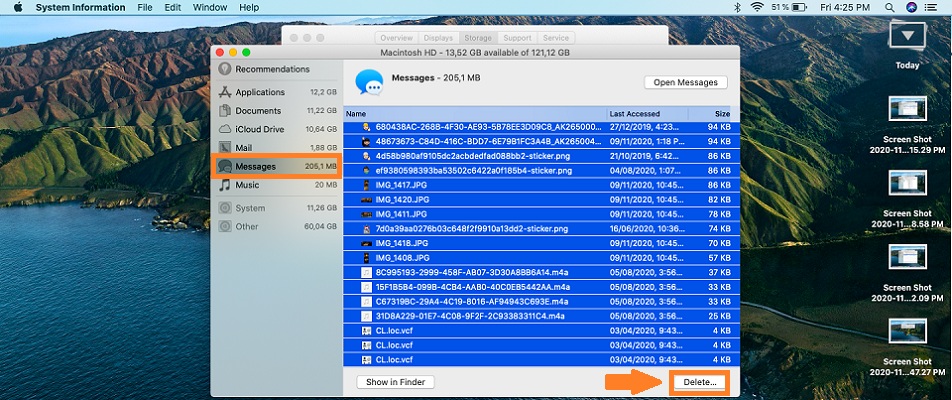Open Siri from menu bar
The width and height of the screenshot is (952, 400).
pyautogui.click(x=910, y=7)
